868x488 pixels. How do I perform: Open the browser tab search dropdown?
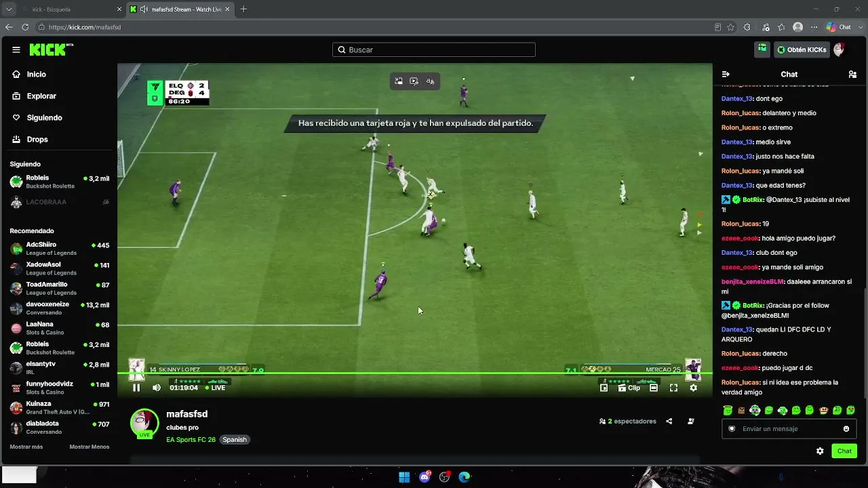point(9,9)
